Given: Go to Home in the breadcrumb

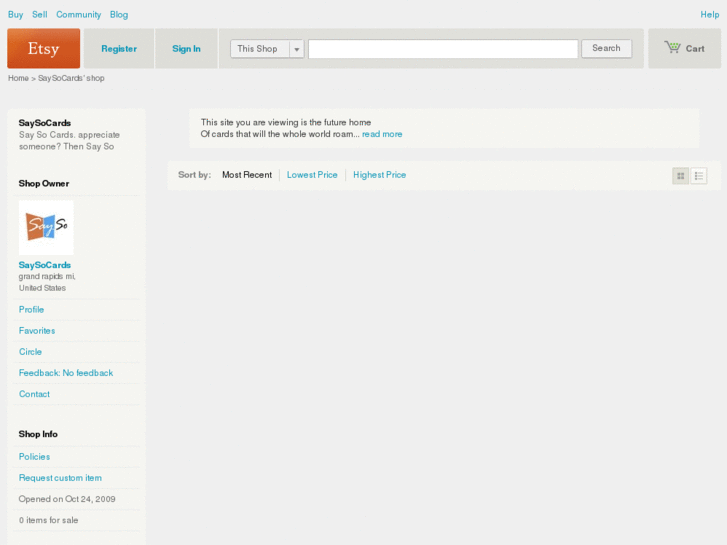Looking at the screenshot, I should [18, 78].
